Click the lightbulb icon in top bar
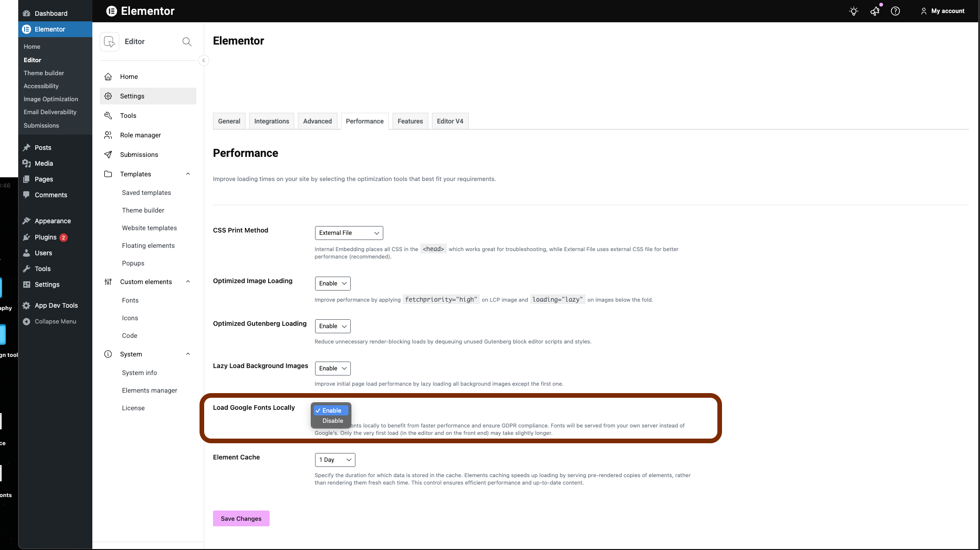 point(853,11)
